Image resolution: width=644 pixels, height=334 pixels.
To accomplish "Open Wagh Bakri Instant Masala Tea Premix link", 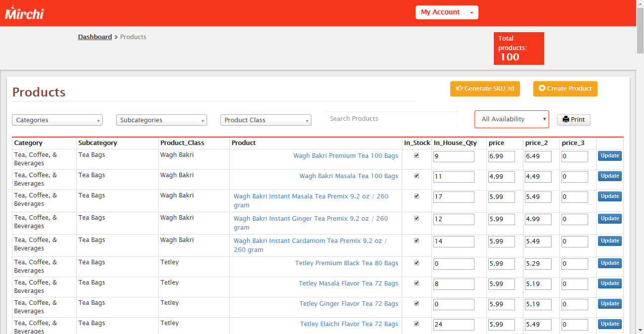I will click(x=311, y=201).
